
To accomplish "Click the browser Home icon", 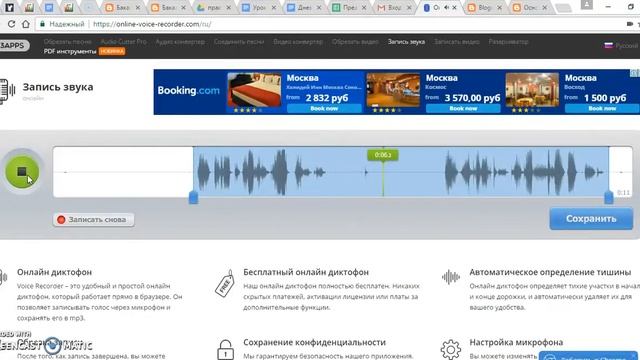I will 26,24.
